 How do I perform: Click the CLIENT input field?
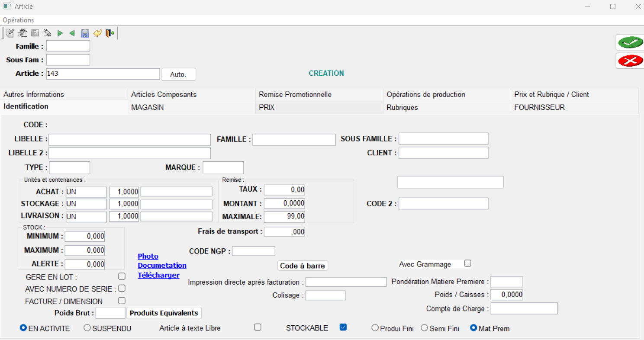[444, 153]
